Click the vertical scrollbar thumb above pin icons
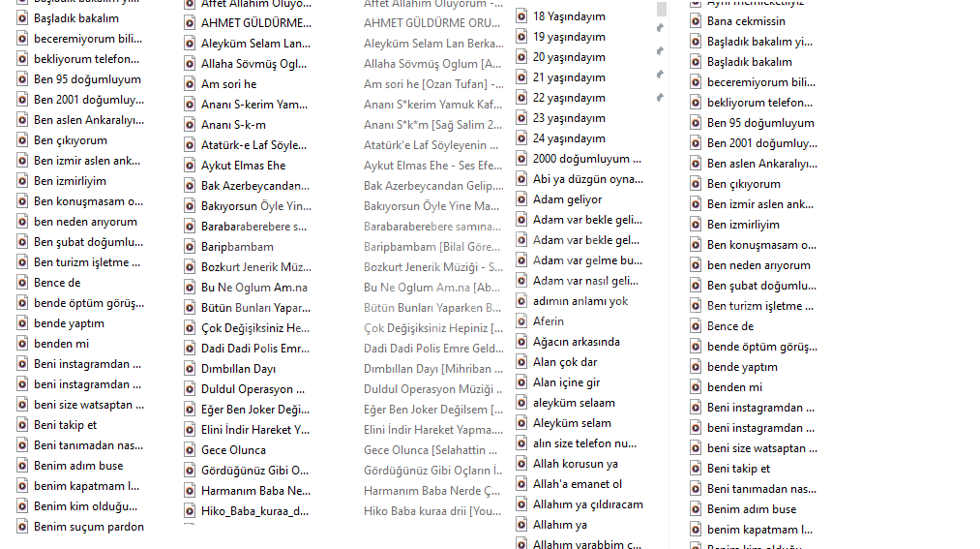 [x=662, y=9]
